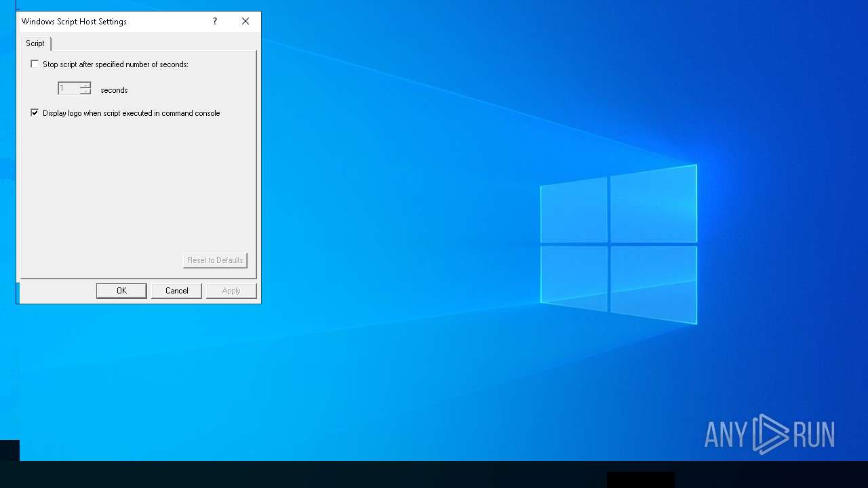The image size is (868, 488).
Task: Open the help question mark button
Action: [215, 22]
